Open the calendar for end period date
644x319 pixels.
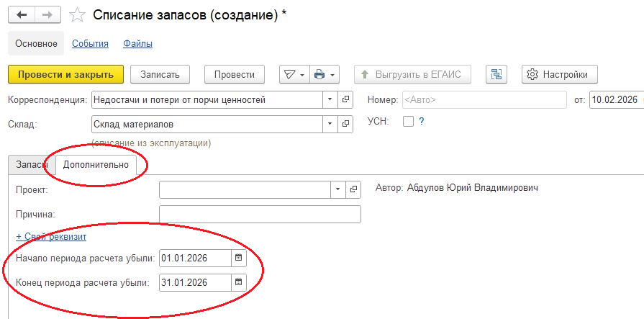pos(239,282)
